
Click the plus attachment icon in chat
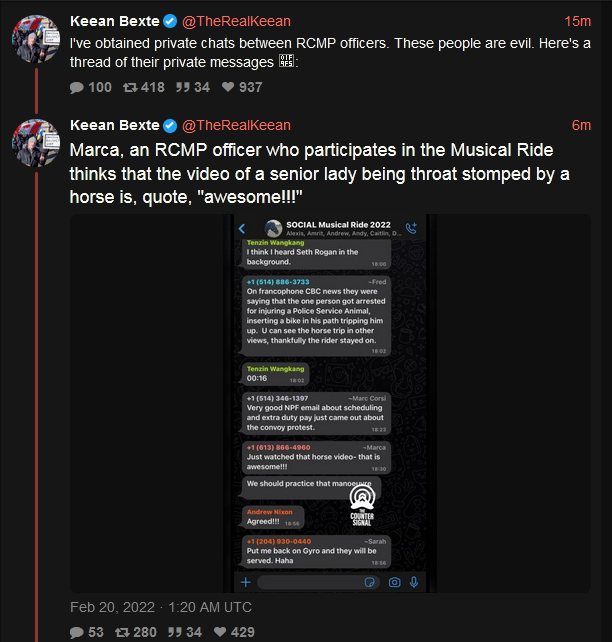[x=246, y=582]
